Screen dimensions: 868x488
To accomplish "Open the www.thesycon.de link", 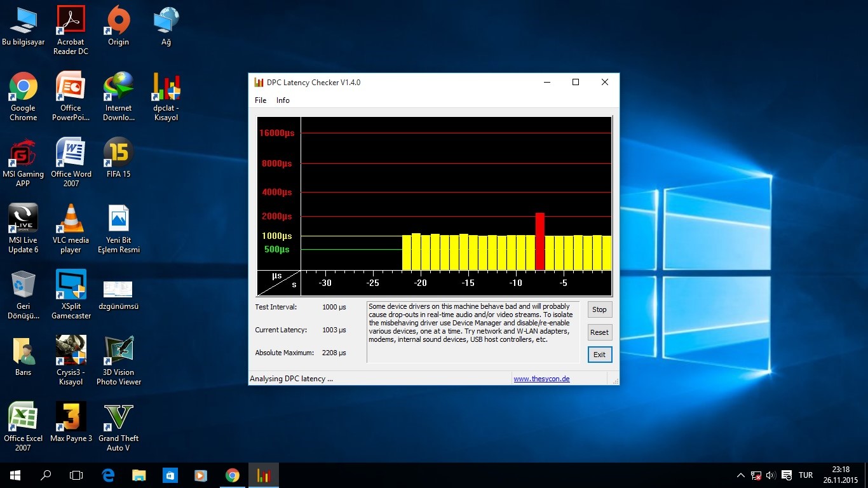I will pos(541,379).
